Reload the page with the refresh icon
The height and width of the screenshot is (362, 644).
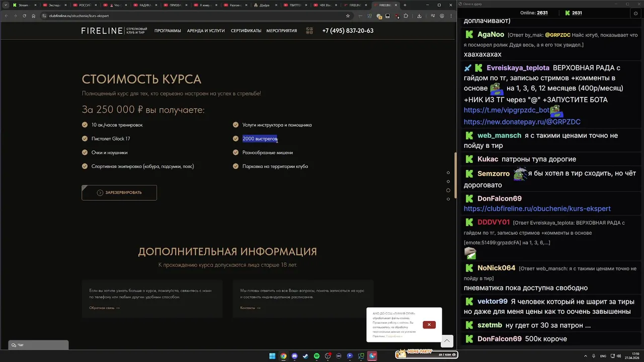[x=24, y=16]
